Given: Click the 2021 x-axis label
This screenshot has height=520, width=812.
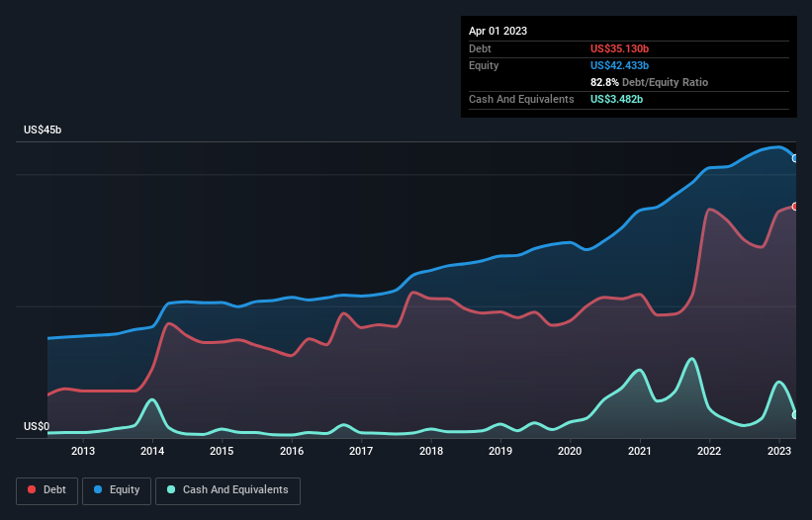Looking at the screenshot, I should coord(640,451).
